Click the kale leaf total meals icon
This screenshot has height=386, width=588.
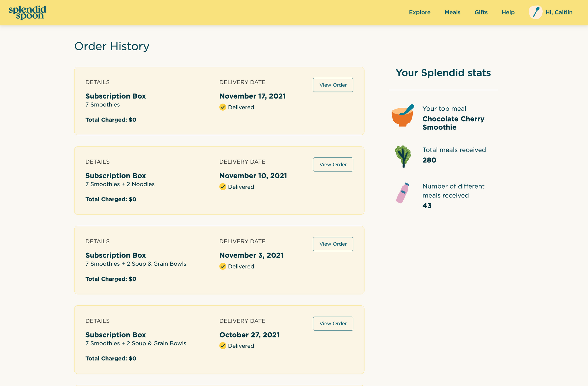[402, 156]
